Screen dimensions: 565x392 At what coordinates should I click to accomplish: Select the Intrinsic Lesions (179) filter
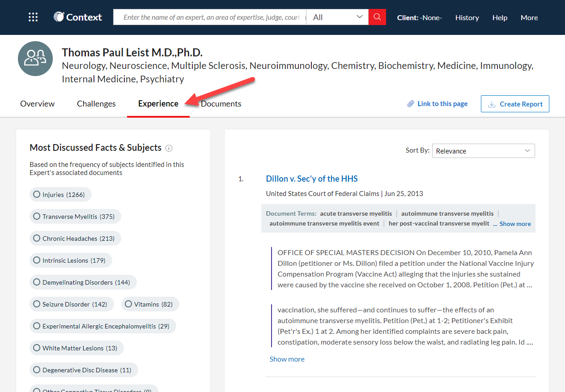(71, 260)
